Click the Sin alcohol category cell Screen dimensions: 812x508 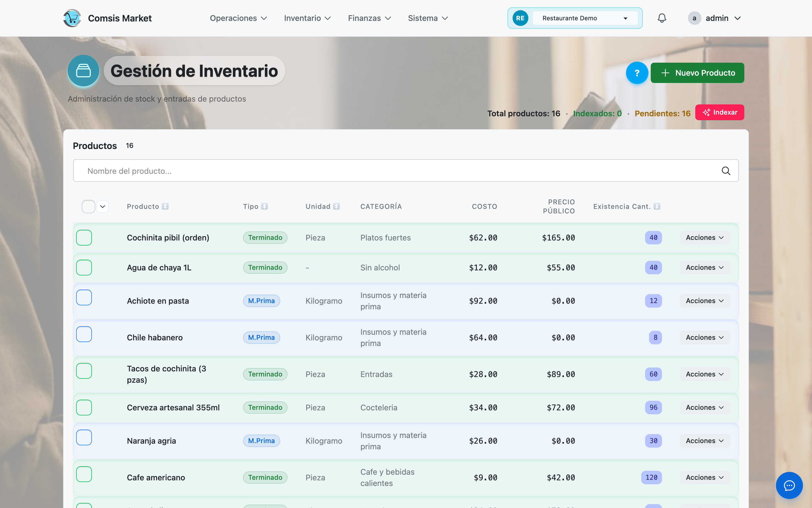(x=380, y=268)
